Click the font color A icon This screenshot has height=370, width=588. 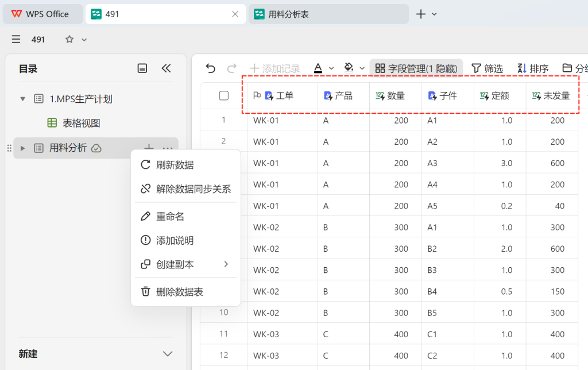pyautogui.click(x=318, y=68)
